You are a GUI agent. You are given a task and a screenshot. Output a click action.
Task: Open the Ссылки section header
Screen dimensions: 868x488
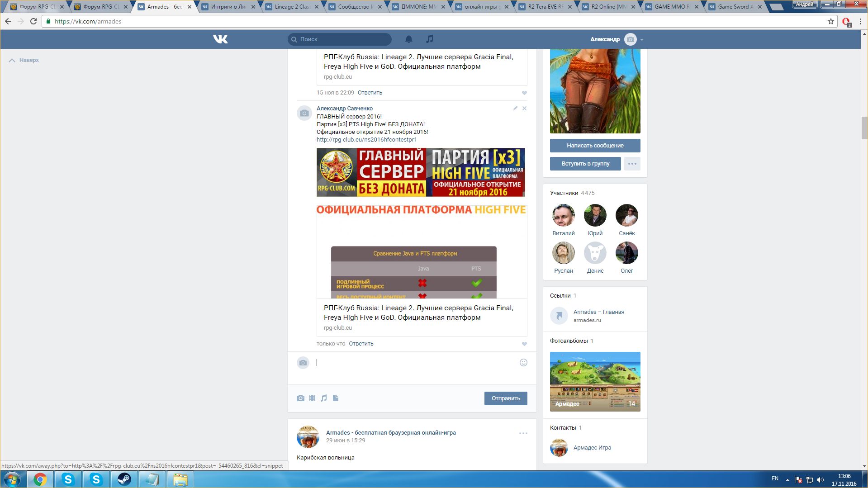pyautogui.click(x=560, y=296)
